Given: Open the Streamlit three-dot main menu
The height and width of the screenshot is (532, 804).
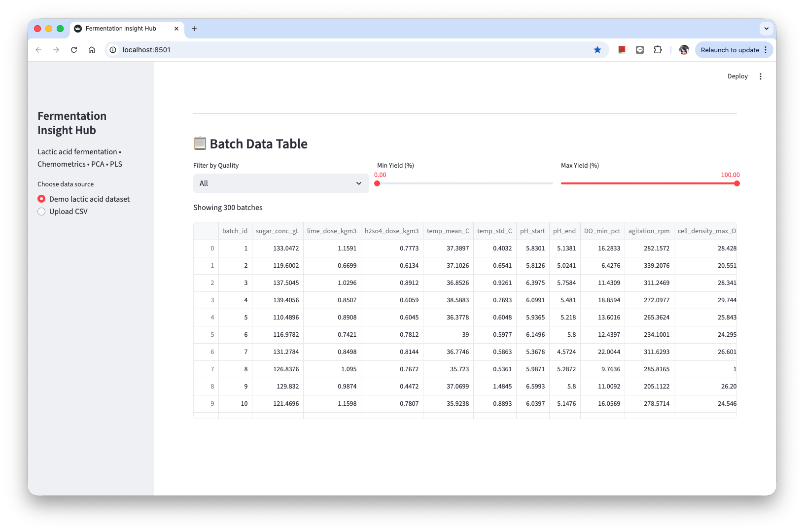Looking at the screenshot, I should pyautogui.click(x=761, y=76).
